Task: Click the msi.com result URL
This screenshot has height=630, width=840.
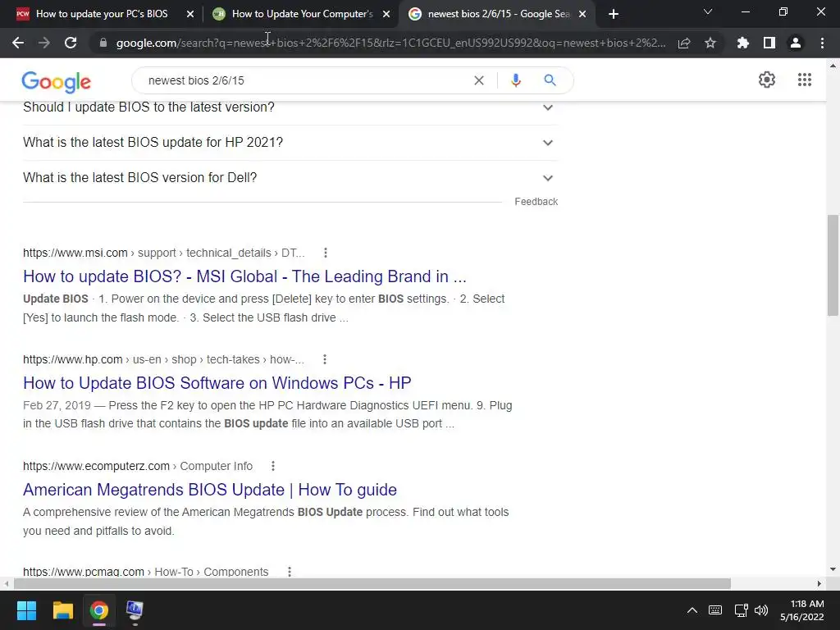Action: (x=164, y=253)
